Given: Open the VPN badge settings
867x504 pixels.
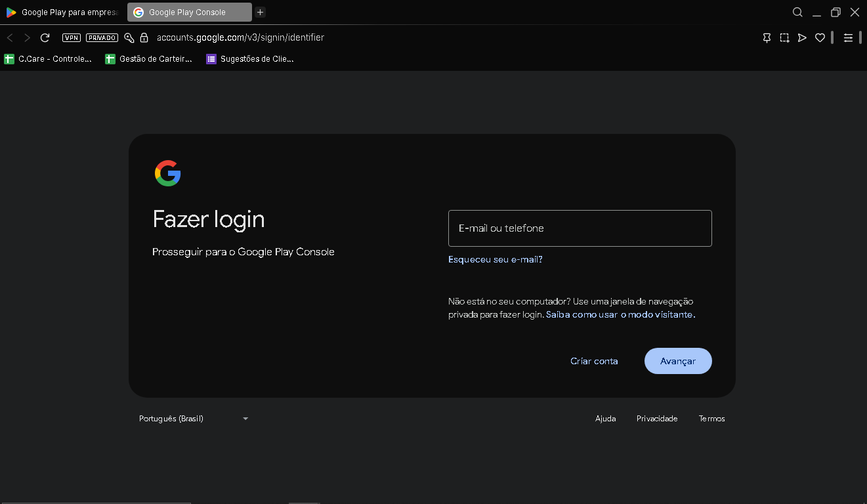Looking at the screenshot, I should point(71,38).
